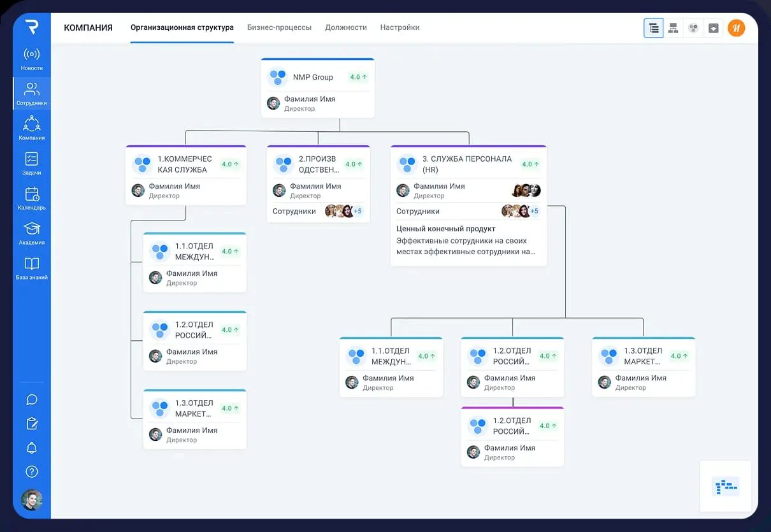Go to Академия in the sidebar
The height and width of the screenshot is (532, 771).
coord(31,233)
